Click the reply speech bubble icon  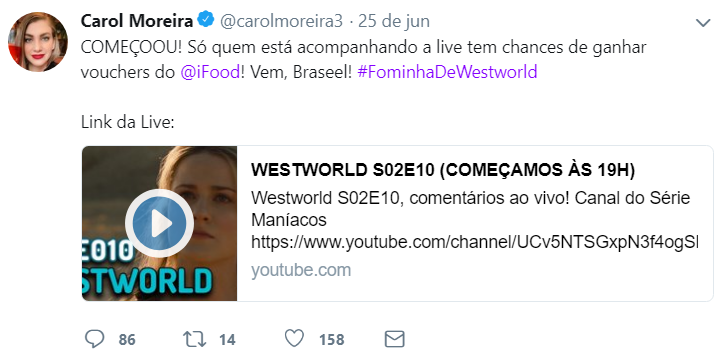tap(95, 339)
